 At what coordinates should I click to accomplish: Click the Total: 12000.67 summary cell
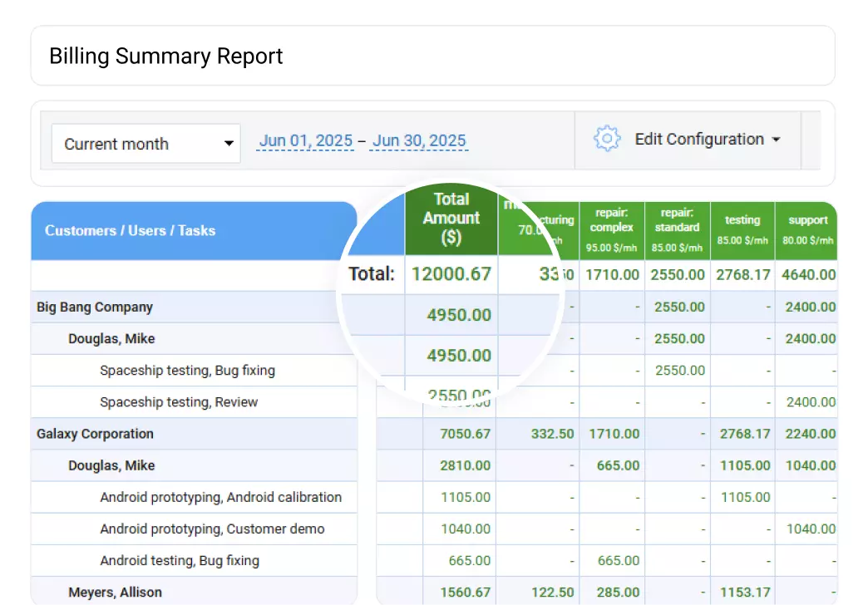click(451, 274)
